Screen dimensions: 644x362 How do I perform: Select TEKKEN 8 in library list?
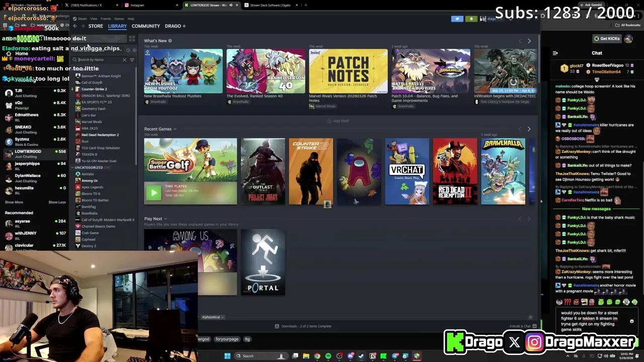tap(90, 154)
